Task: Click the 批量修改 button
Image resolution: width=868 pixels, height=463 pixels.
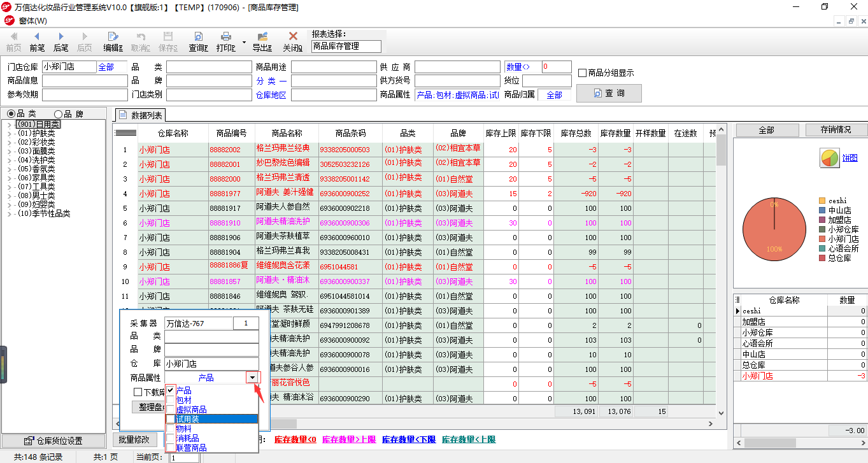Action: 135,439
